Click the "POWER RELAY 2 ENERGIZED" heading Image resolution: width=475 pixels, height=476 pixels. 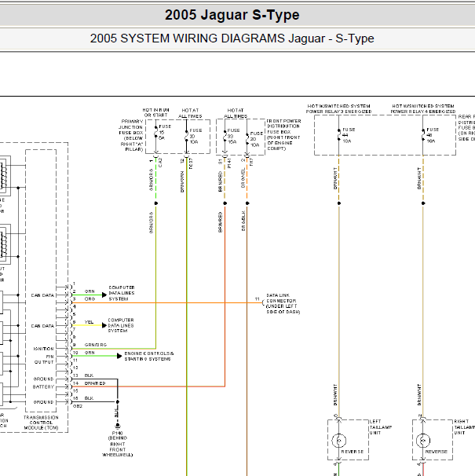pos(338,112)
